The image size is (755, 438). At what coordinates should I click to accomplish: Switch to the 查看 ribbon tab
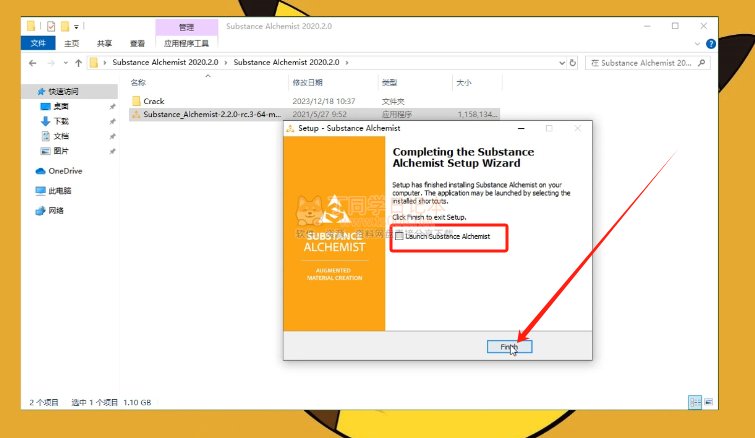(x=137, y=43)
